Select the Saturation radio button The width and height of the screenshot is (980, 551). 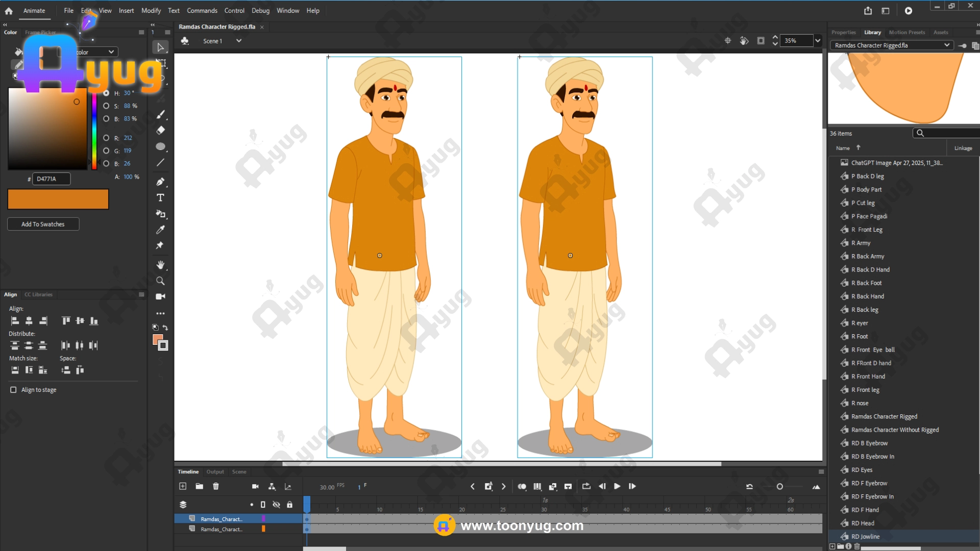[106, 106]
